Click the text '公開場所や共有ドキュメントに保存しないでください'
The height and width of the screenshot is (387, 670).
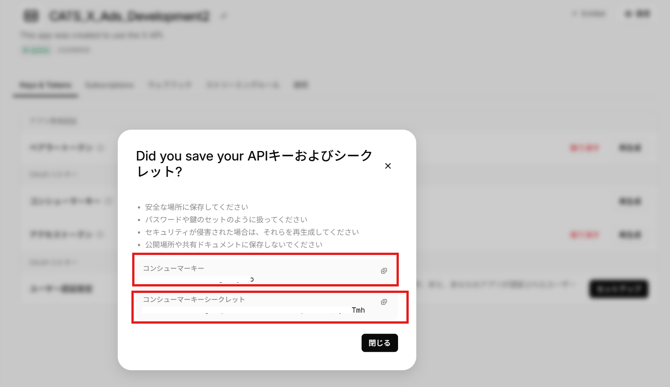[x=234, y=244]
